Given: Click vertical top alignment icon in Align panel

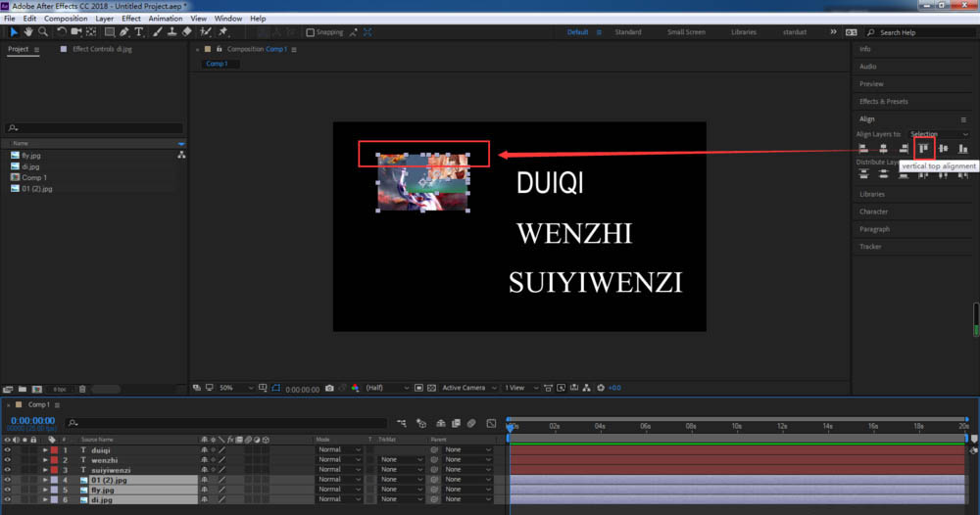Looking at the screenshot, I should [x=924, y=149].
